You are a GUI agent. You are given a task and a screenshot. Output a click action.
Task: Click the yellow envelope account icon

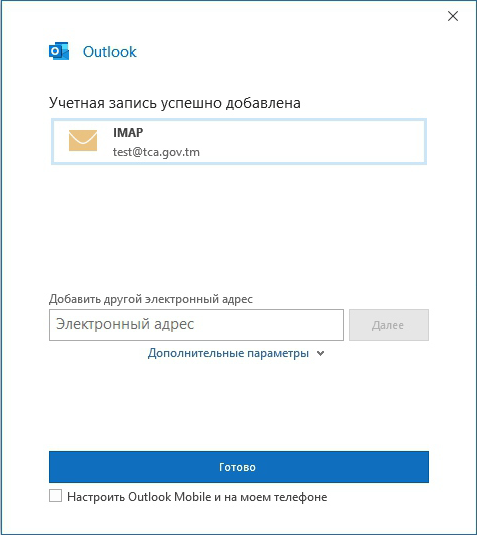[83, 140]
